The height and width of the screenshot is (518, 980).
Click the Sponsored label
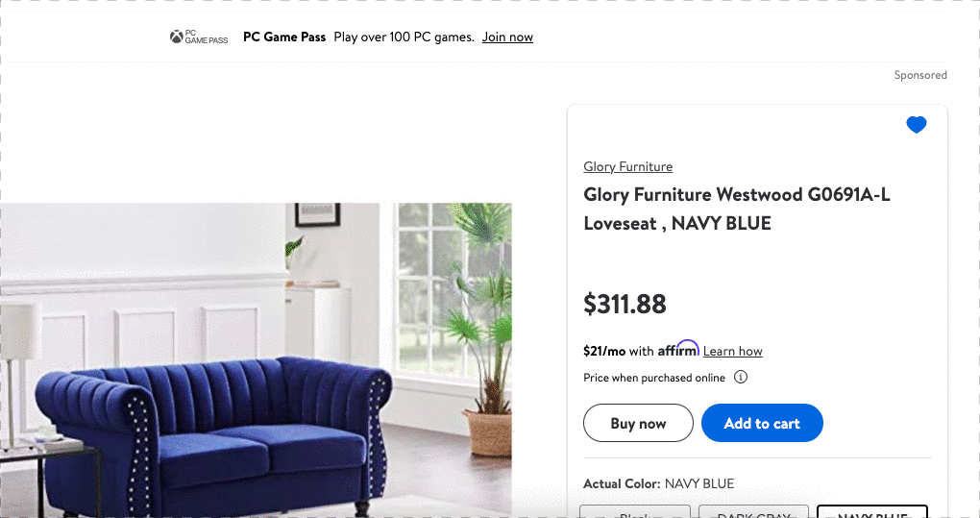point(920,75)
